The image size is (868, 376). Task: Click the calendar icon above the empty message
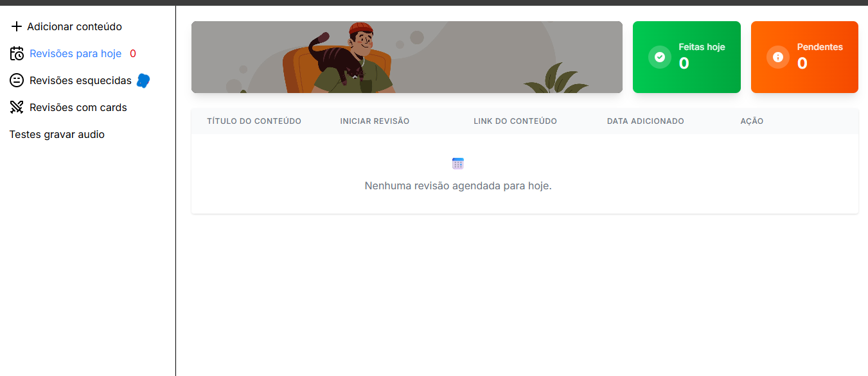click(x=458, y=164)
